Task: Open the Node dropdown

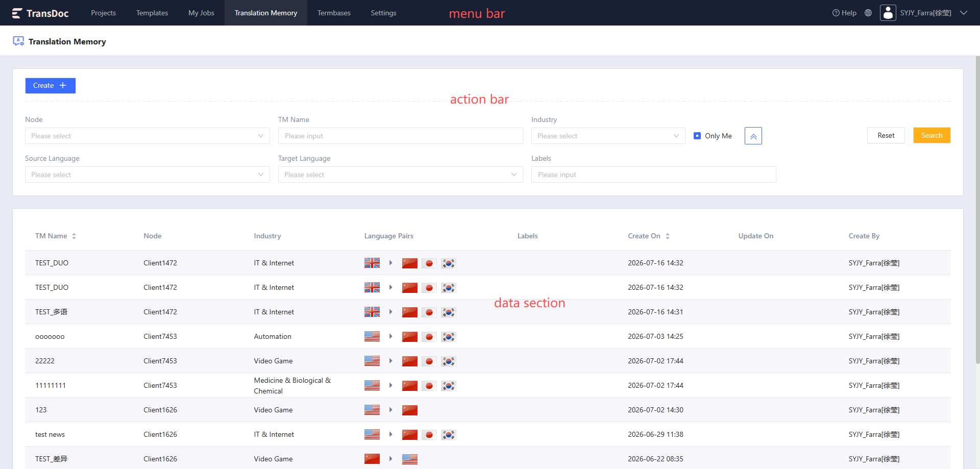Action: point(148,136)
